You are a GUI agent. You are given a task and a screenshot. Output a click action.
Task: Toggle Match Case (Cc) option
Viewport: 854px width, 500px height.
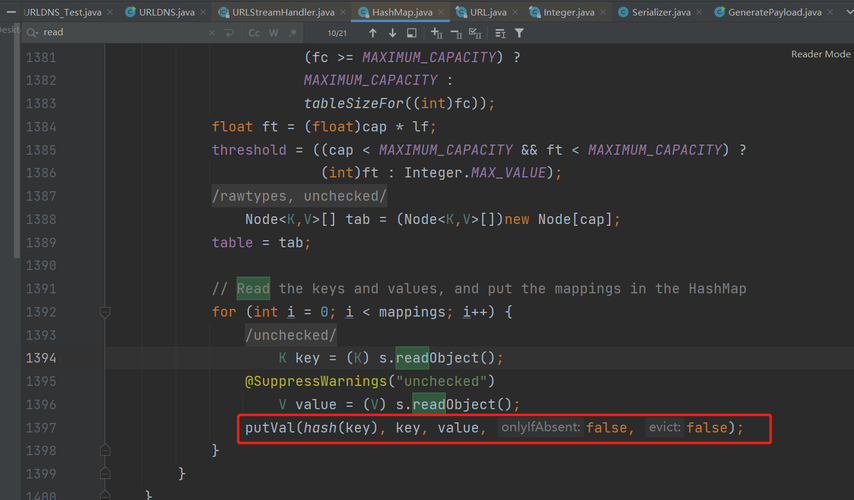click(x=254, y=33)
